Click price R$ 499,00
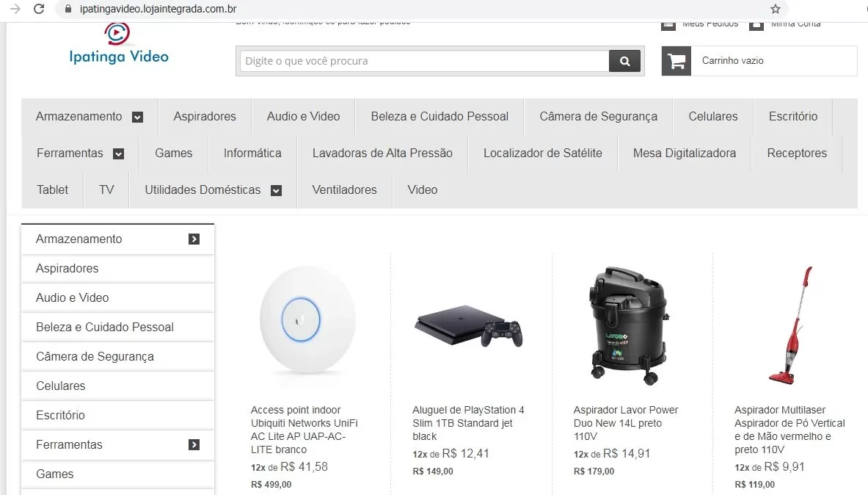 pyautogui.click(x=271, y=485)
